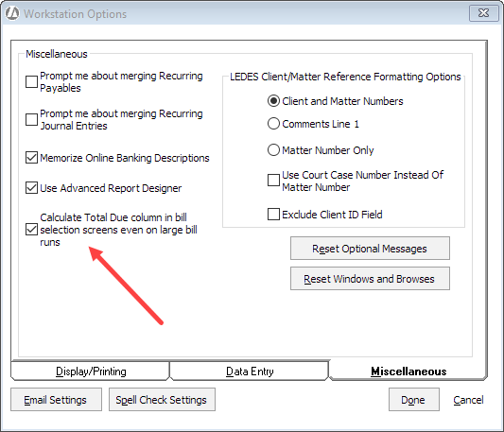Select Matter Number Only radio option
Image resolution: width=504 pixels, height=432 pixels.
(273, 149)
